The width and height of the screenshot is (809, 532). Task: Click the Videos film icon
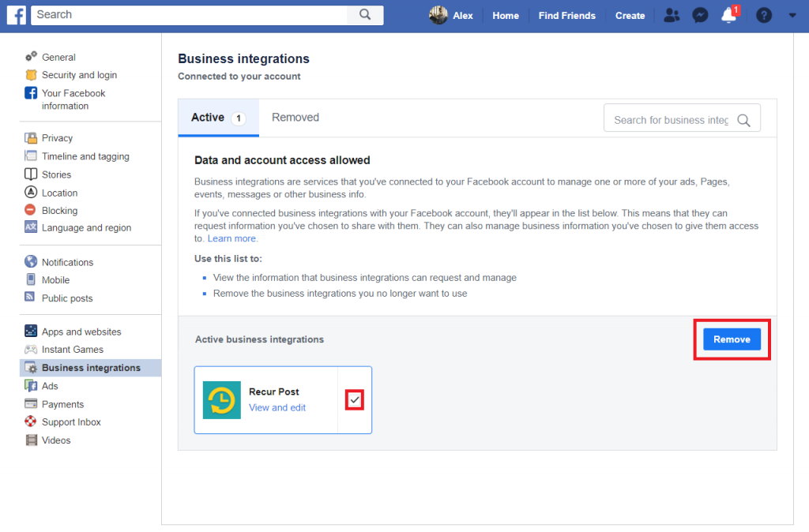pos(31,440)
